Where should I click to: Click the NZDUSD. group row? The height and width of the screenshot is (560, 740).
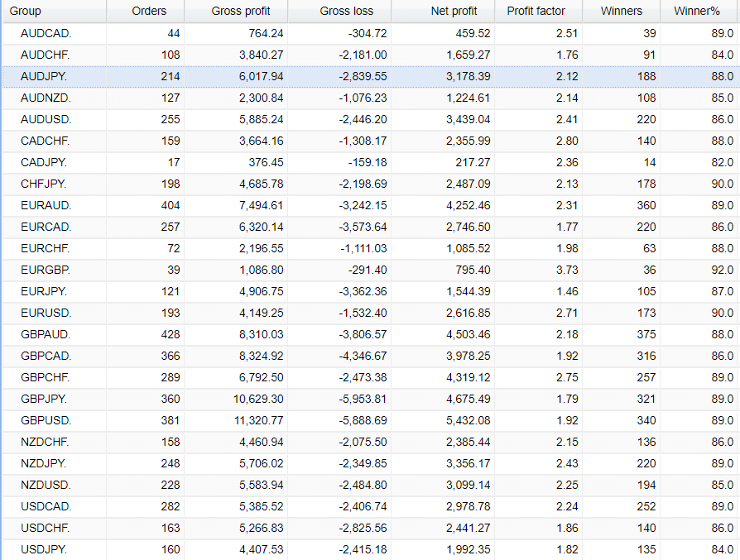[x=46, y=485]
